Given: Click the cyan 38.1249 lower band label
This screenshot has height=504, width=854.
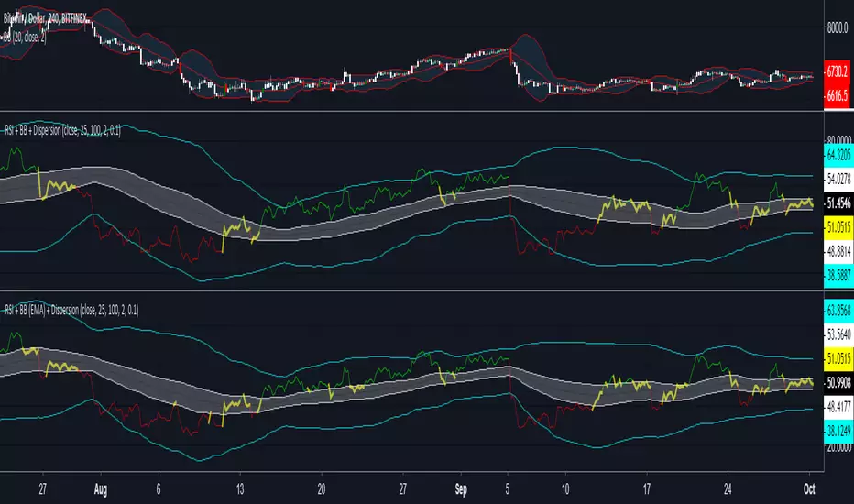Looking at the screenshot, I should [835, 425].
